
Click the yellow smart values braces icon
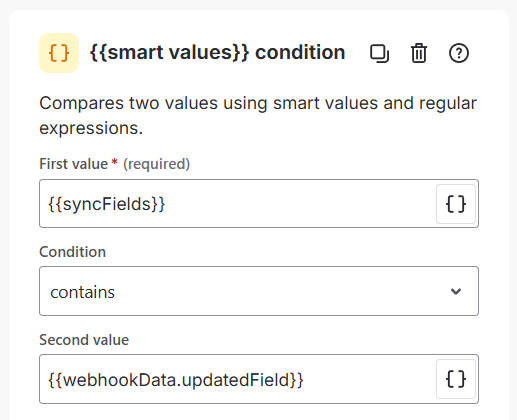click(59, 53)
